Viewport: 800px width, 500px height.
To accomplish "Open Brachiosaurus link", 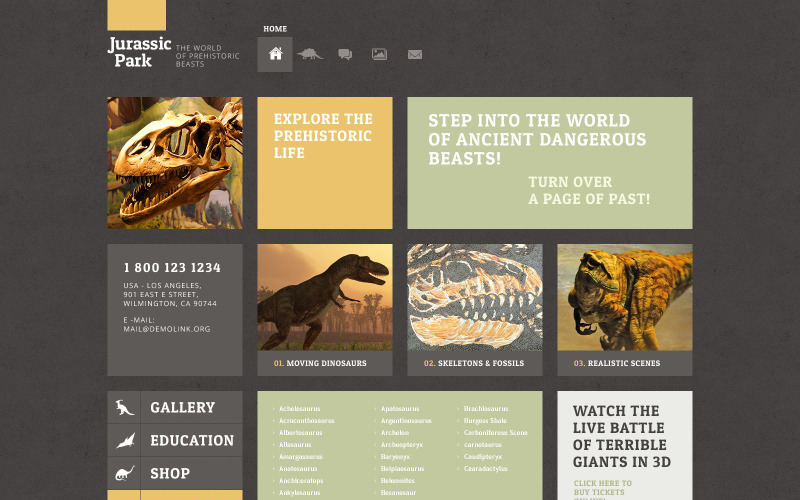I will point(486,409).
